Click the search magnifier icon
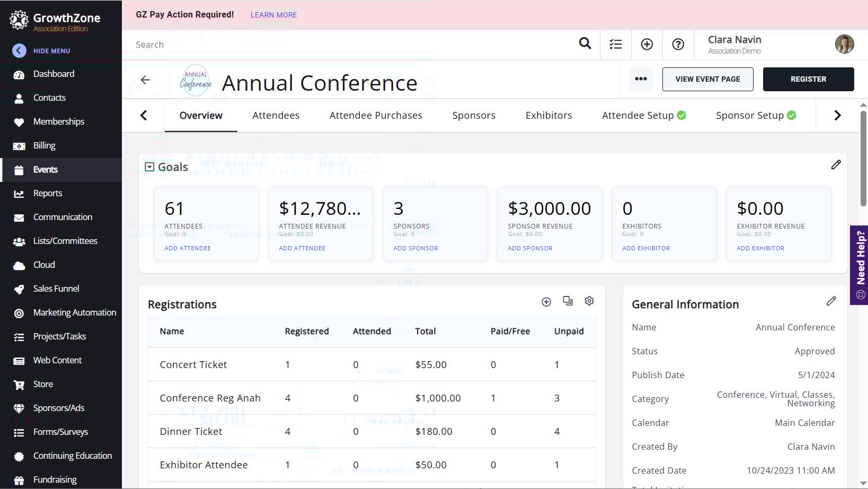Viewport: 868px width, 489px height. pos(584,44)
